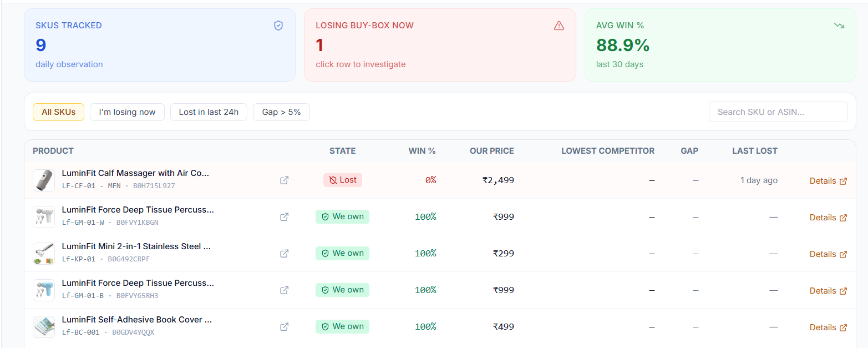Click We own badge for Lf-BC-001

click(342, 326)
